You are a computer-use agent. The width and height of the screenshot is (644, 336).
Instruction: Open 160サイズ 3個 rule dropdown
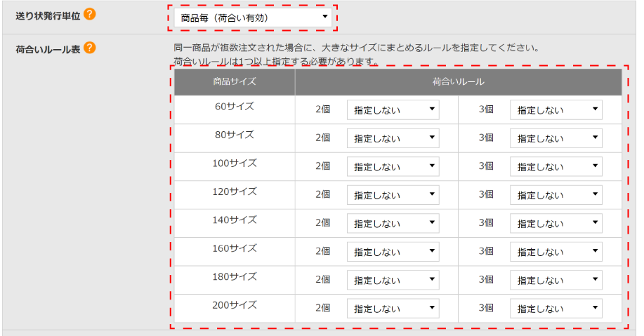point(556,252)
